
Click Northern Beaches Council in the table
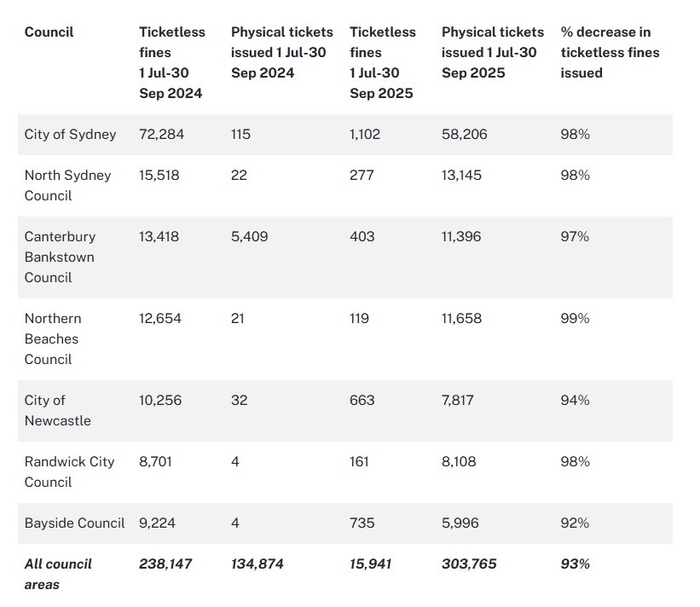53,338
